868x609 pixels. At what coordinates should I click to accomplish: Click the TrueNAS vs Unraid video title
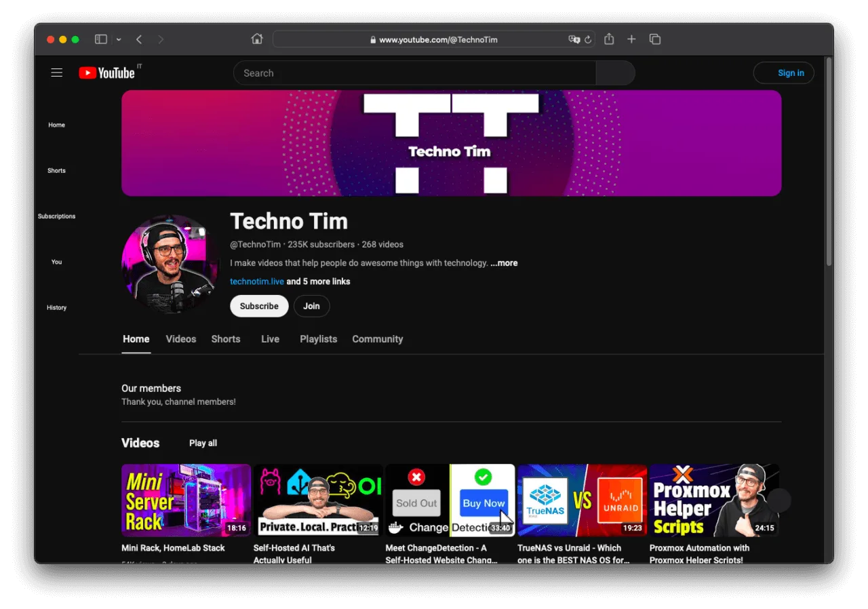click(x=574, y=554)
